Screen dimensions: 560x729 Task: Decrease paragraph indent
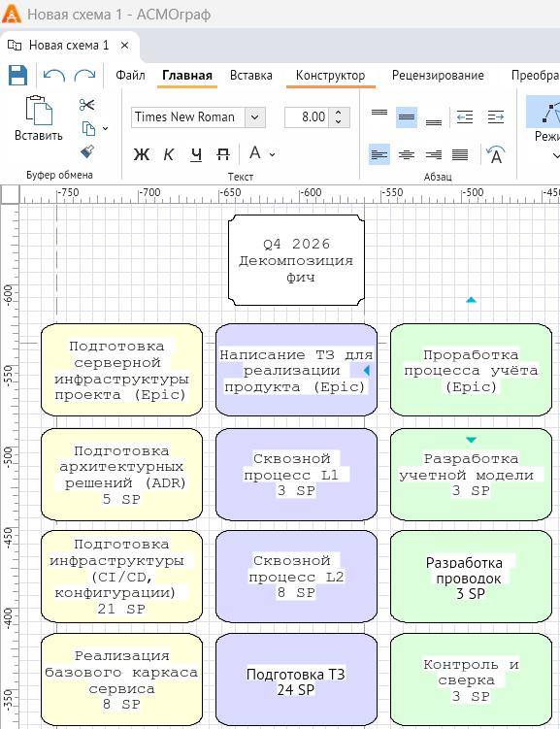click(x=465, y=117)
